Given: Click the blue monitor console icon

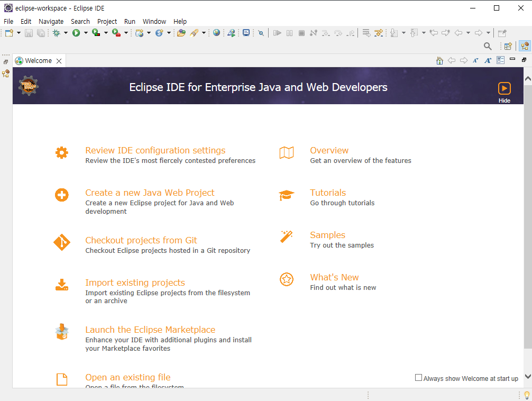Looking at the screenshot, I should [x=246, y=33].
